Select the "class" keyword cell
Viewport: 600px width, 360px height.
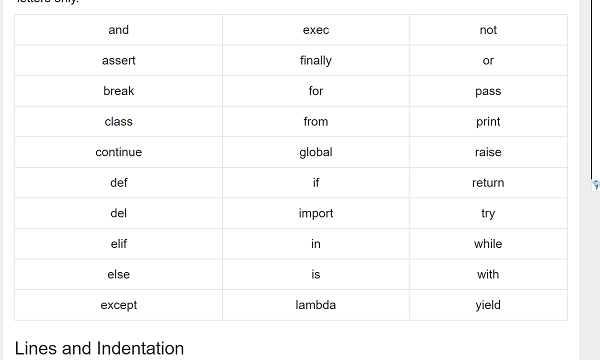point(119,122)
